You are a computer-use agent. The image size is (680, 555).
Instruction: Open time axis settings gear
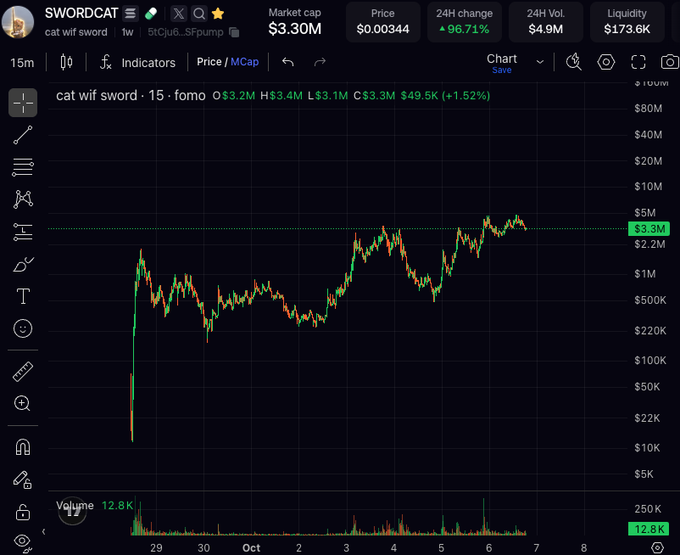[x=657, y=548]
